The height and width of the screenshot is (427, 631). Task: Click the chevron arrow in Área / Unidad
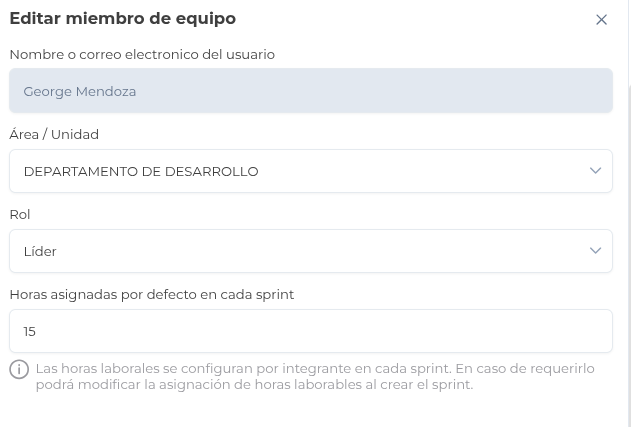click(x=595, y=171)
